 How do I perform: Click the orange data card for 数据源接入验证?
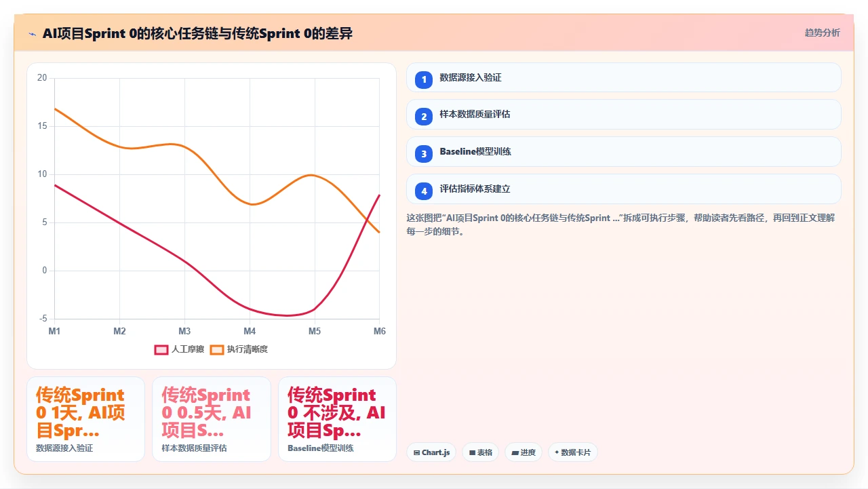click(x=85, y=419)
